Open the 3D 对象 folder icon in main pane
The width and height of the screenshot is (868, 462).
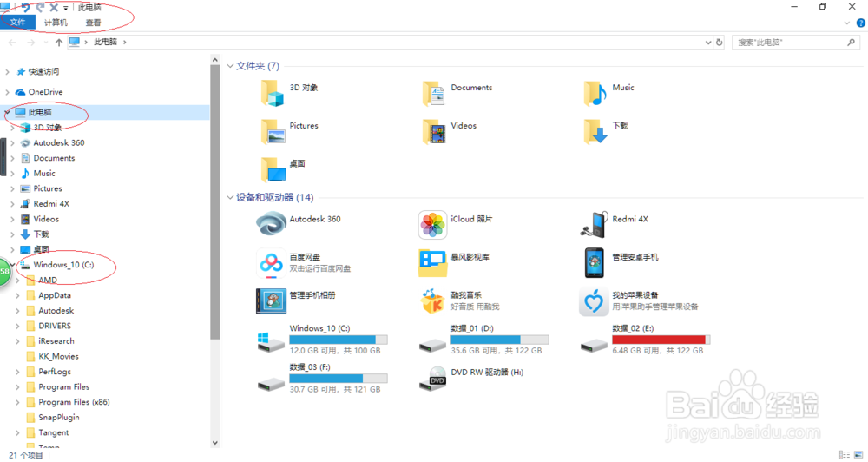point(272,93)
